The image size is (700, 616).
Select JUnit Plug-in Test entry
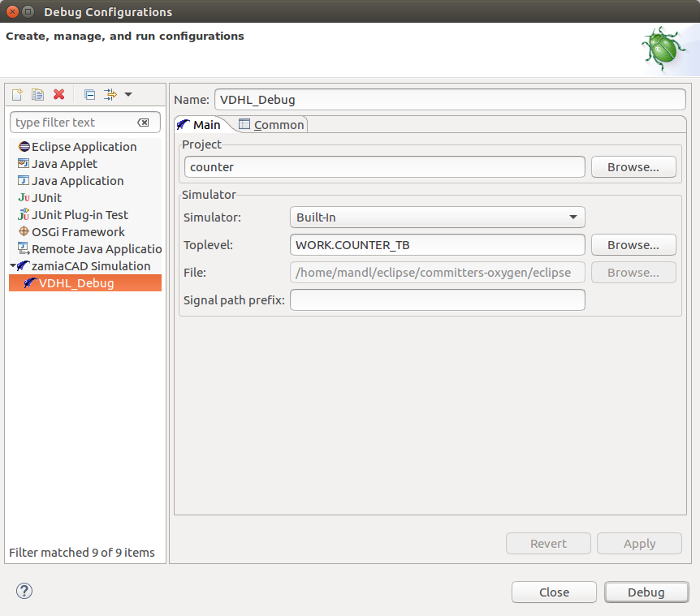[80, 215]
